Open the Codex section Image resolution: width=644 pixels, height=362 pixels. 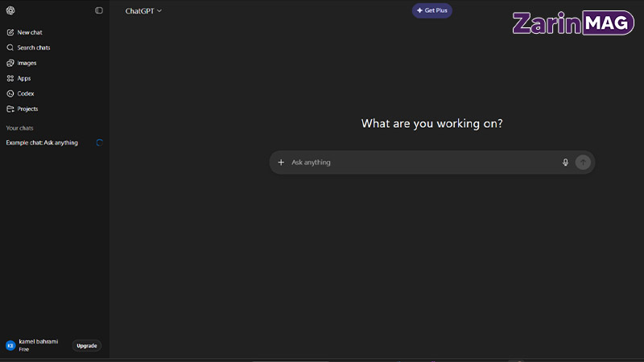pos(26,93)
